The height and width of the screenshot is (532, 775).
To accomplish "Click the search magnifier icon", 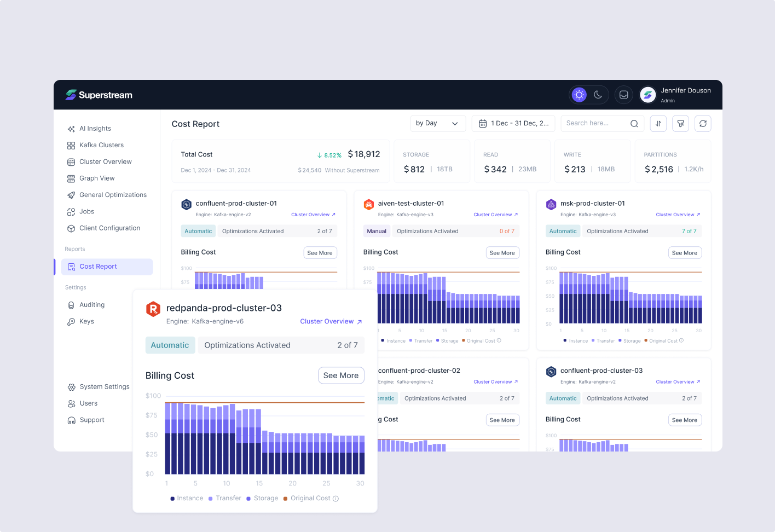I will pyautogui.click(x=634, y=124).
